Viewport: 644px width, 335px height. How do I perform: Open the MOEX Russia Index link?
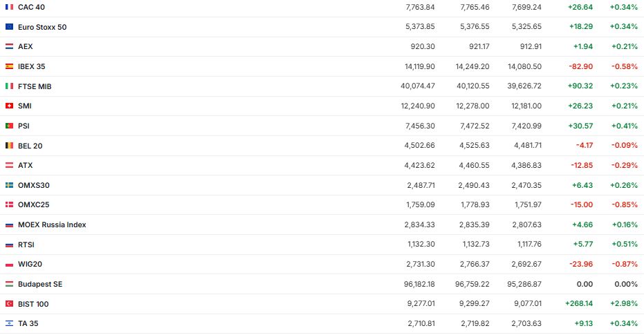[x=52, y=224]
